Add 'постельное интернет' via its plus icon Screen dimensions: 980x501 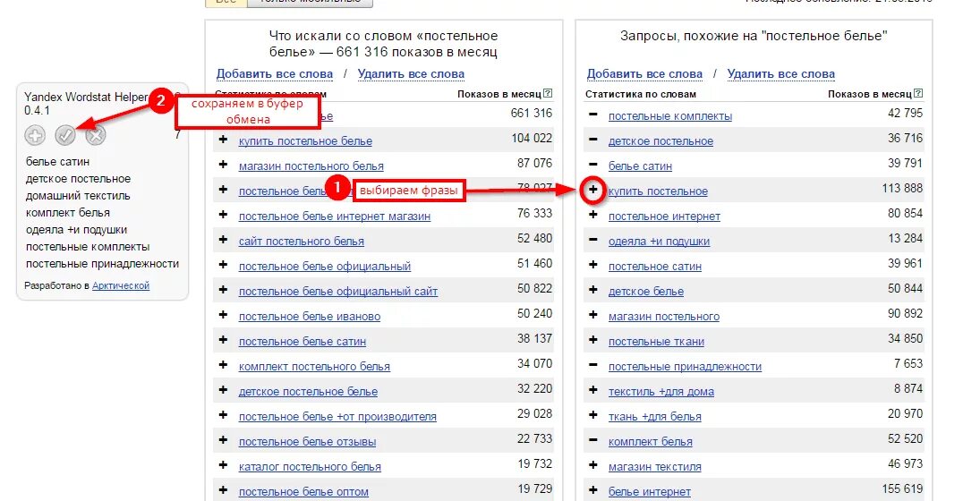(593, 215)
